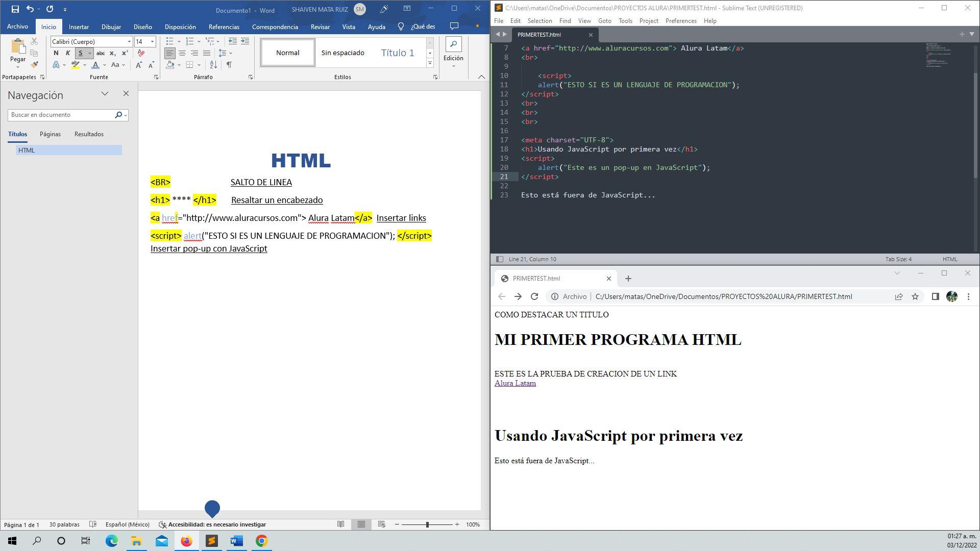Image resolution: width=980 pixels, height=551 pixels.
Task: Open the font size dropdown showing 14
Action: click(x=152, y=42)
